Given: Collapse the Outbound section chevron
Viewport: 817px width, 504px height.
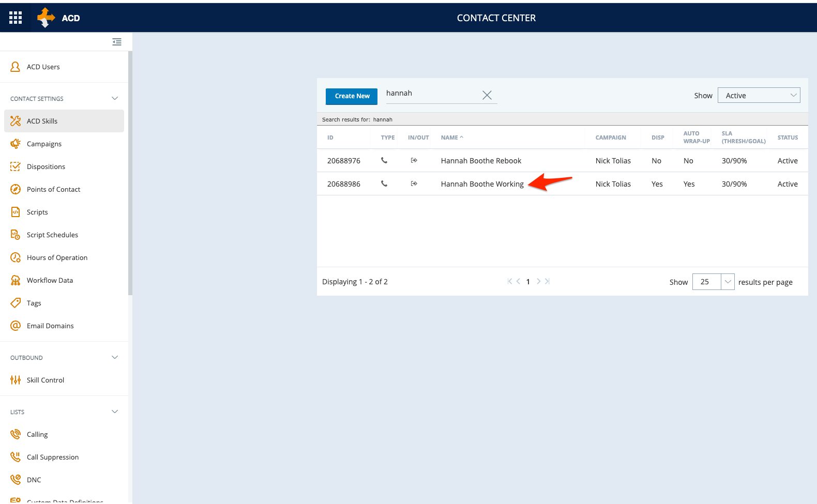Looking at the screenshot, I should click(x=115, y=357).
